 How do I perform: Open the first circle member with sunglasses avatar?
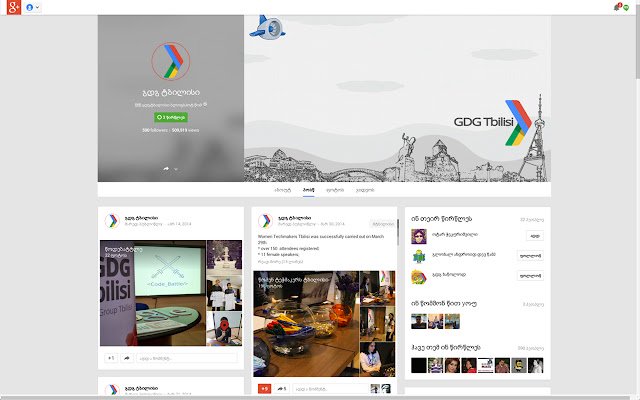point(419,236)
